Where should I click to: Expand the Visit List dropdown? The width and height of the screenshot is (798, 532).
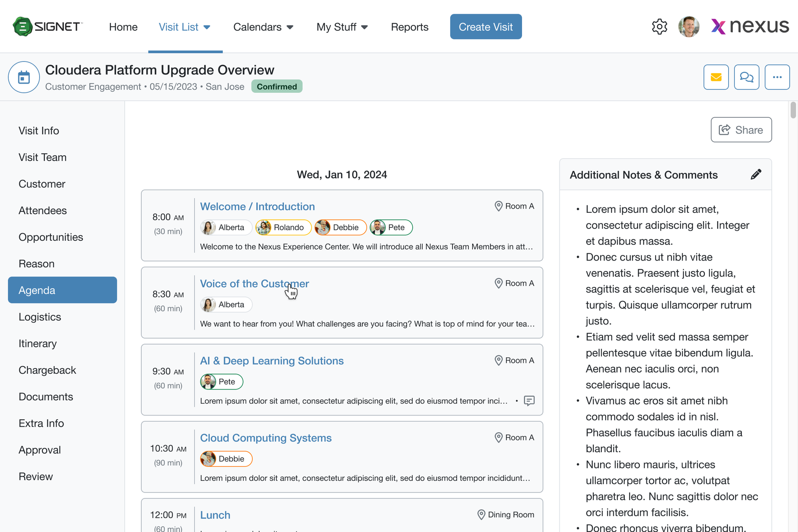pos(185,27)
